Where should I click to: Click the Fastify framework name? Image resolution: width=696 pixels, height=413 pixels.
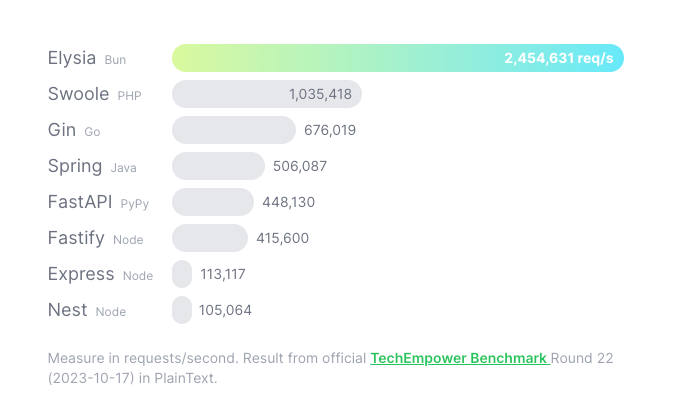pyautogui.click(x=76, y=238)
